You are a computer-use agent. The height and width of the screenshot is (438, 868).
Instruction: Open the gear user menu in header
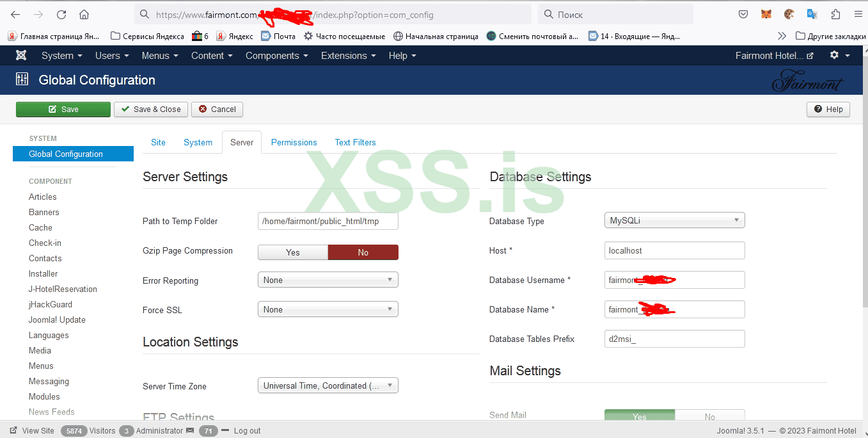[x=839, y=56]
